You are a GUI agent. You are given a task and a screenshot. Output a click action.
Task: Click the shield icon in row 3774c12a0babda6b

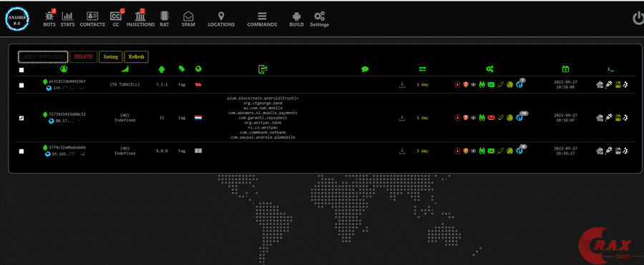tap(465, 151)
